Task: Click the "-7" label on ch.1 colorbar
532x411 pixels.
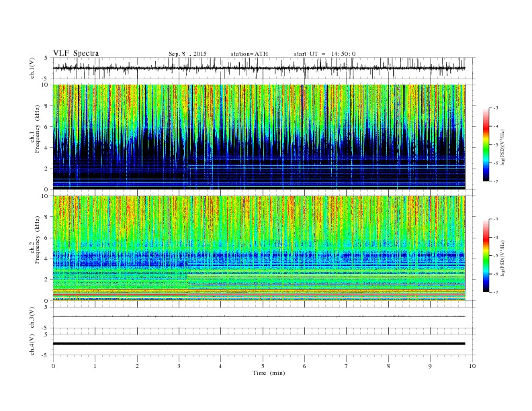Action: click(495, 181)
